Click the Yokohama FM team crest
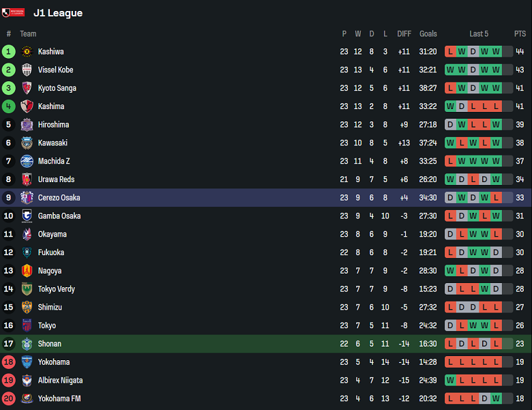The width and height of the screenshot is (532, 410). click(x=27, y=398)
